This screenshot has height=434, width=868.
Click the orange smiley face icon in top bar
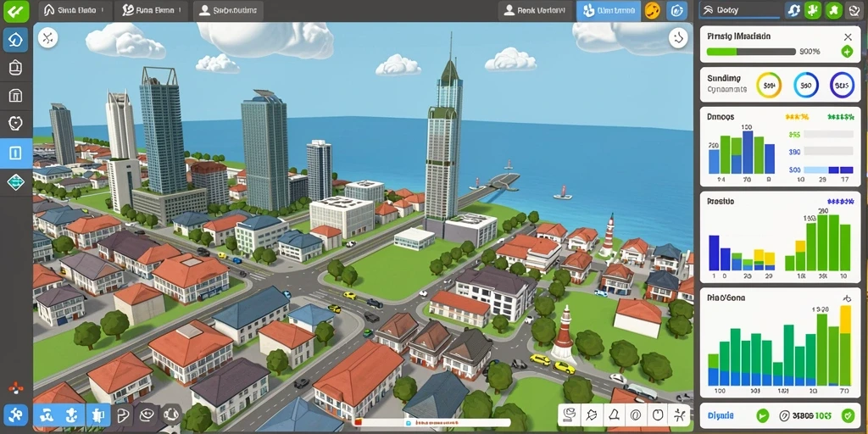pyautogui.click(x=653, y=10)
